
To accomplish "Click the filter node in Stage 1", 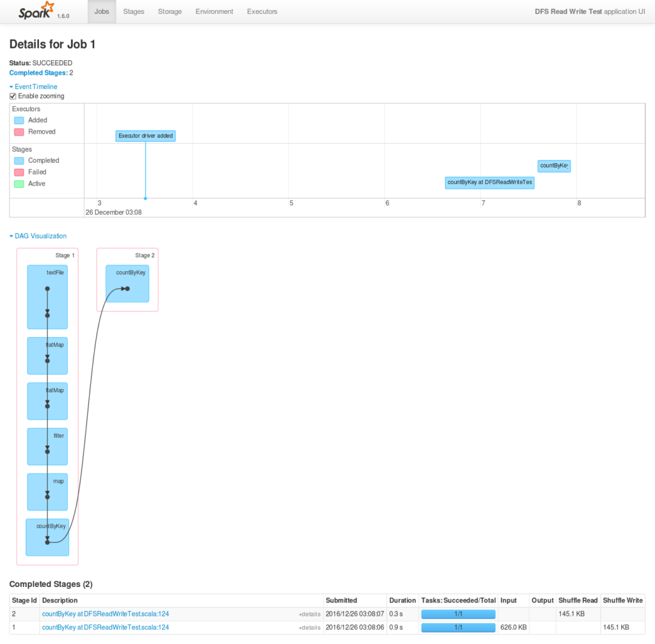I will tap(47, 446).
